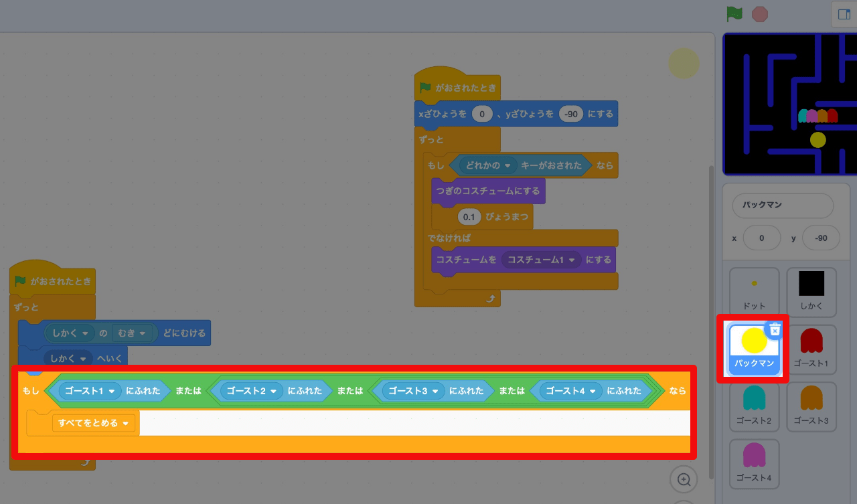
Task: Click the green flag to run the project
Action: (x=734, y=13)
